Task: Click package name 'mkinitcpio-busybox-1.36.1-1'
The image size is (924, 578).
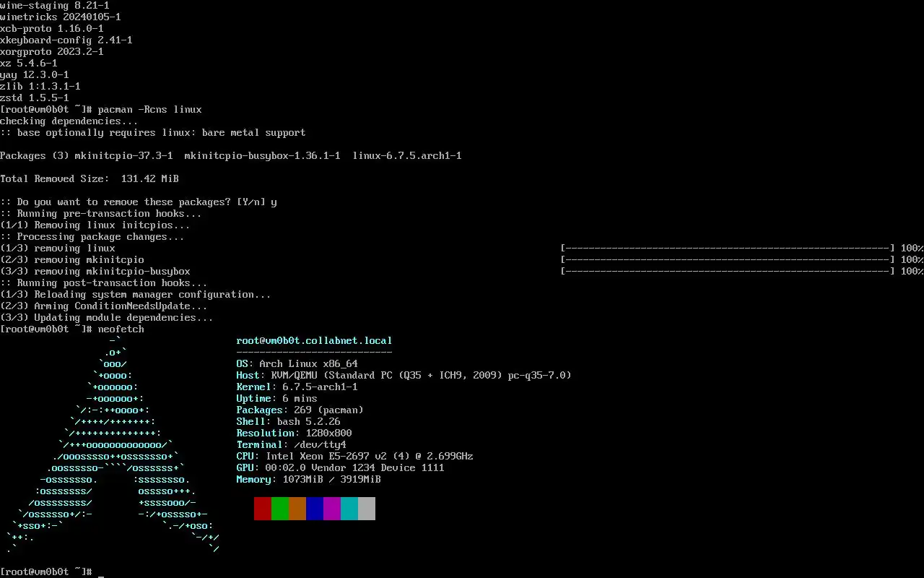Action: click(x=263, y=156)
